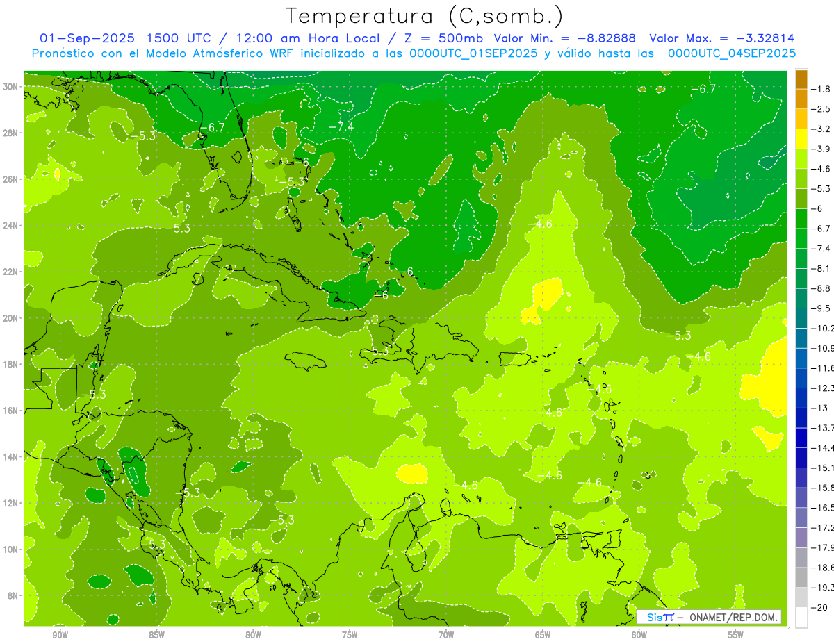Click the -10.2 colorbar label
Image resolution: width=834 pixels, height=644 pixels.
click(824, 328)
